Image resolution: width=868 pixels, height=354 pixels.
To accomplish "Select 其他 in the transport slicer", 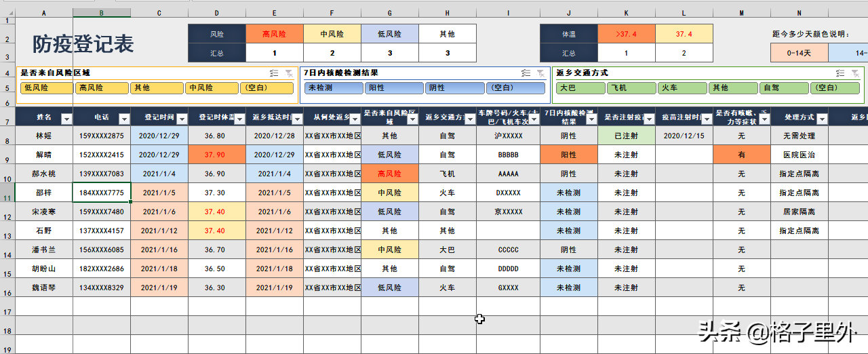I will [733, 87].
